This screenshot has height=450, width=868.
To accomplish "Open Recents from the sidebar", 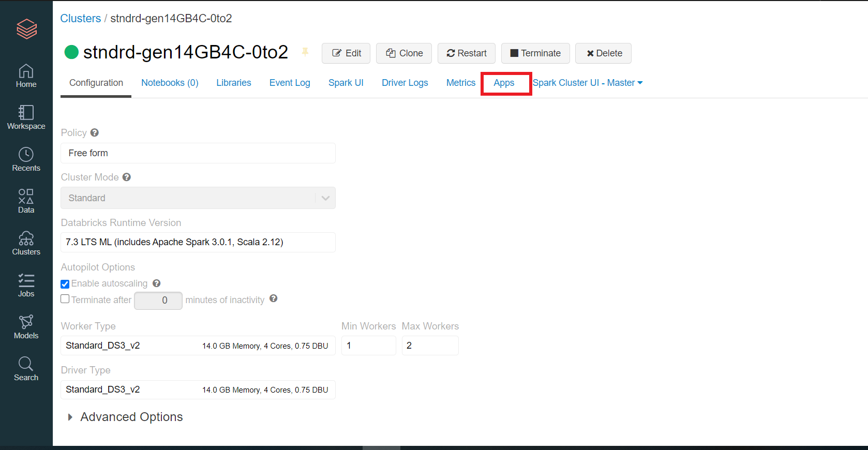I will pos(26,159).
